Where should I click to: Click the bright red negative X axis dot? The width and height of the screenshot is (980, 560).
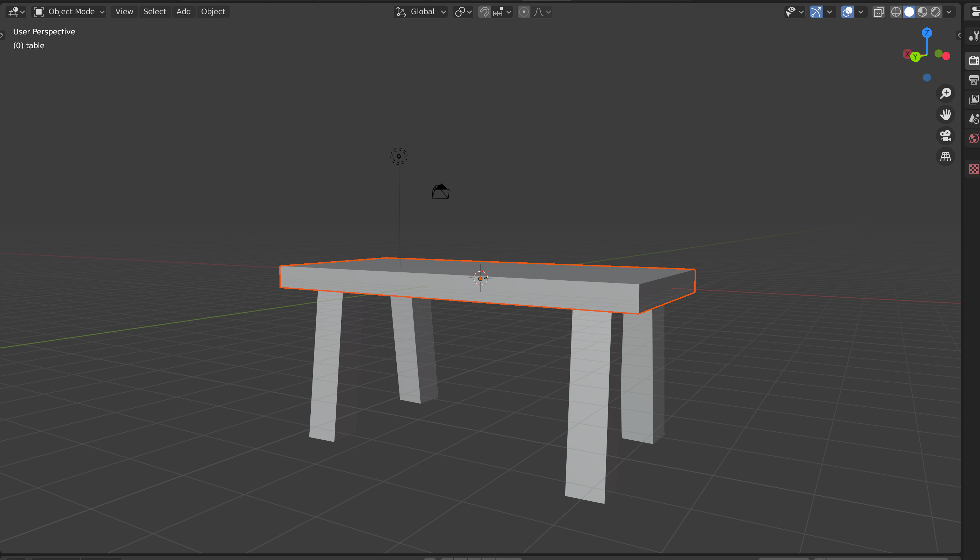[x=946, y=56]
